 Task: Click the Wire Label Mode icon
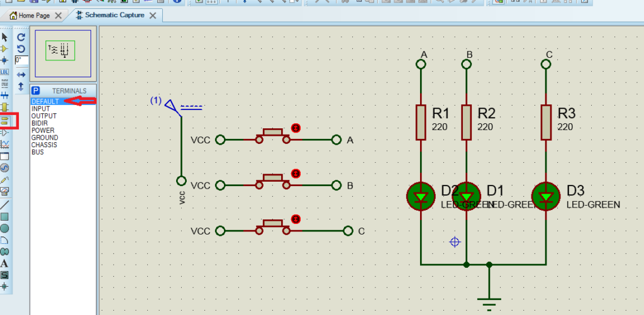click(5, 72)
